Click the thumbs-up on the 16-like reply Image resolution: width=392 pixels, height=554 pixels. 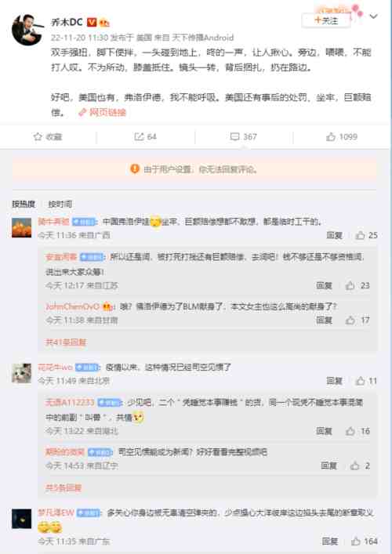[350, 431]
